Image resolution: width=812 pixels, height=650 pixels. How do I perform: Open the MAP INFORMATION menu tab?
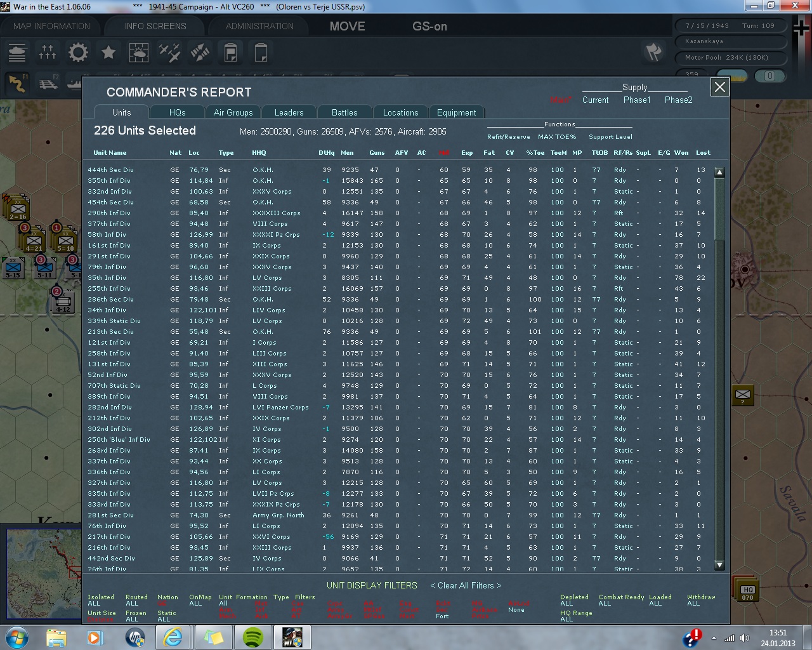51,26
